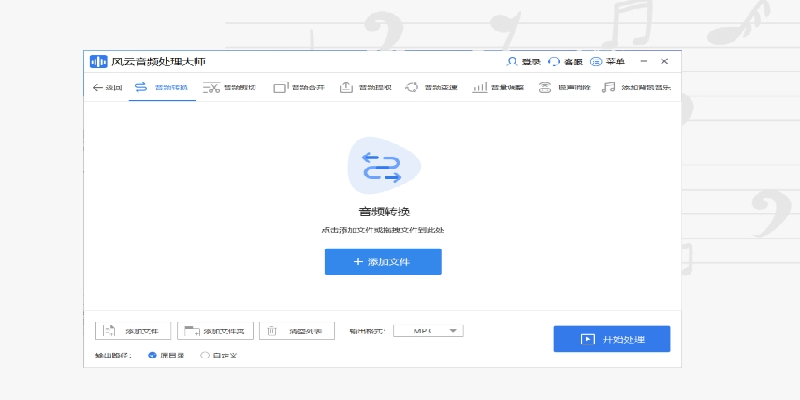Open 客服 customer service headset

(554, 62)
